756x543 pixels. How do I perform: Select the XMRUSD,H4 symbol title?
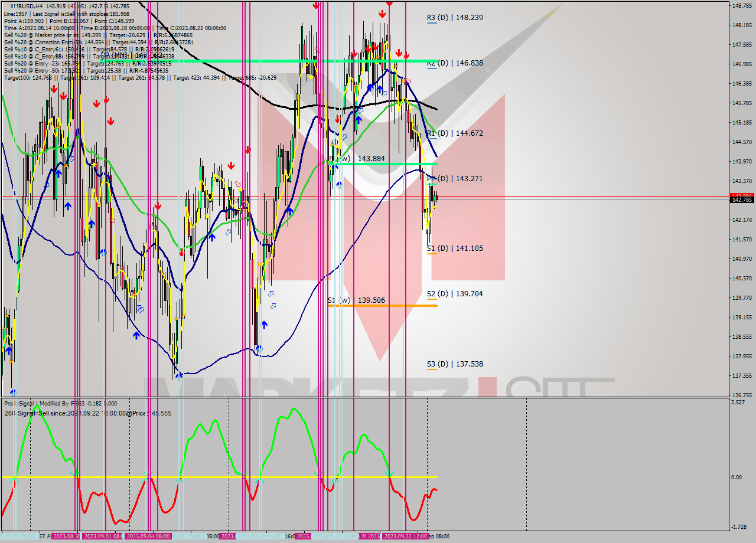pos(27,6)
